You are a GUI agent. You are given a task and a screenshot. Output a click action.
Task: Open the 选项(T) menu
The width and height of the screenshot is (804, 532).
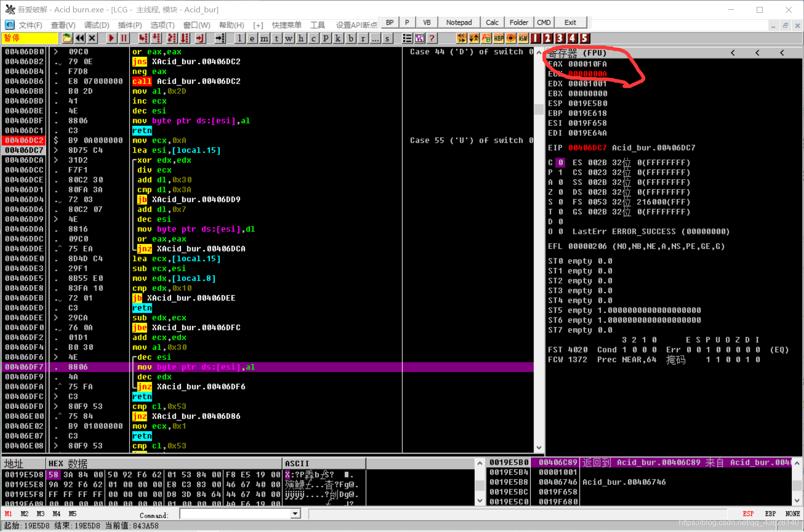click(163, 25)
